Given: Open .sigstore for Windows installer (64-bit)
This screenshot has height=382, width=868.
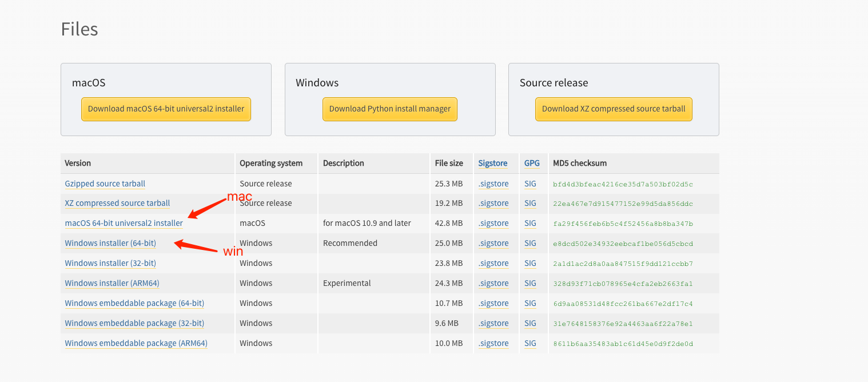Looking at the screenshot, I should [x=493, y=243].
